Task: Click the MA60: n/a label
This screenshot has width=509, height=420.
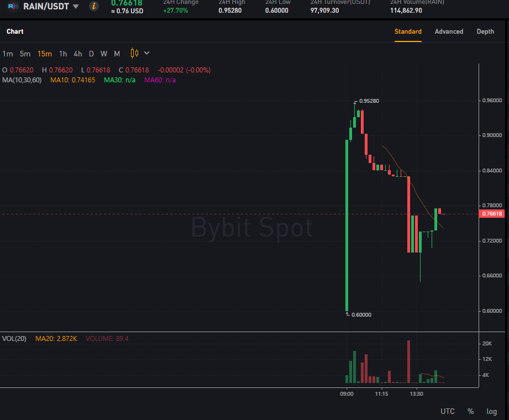Action: pos(160,80)
